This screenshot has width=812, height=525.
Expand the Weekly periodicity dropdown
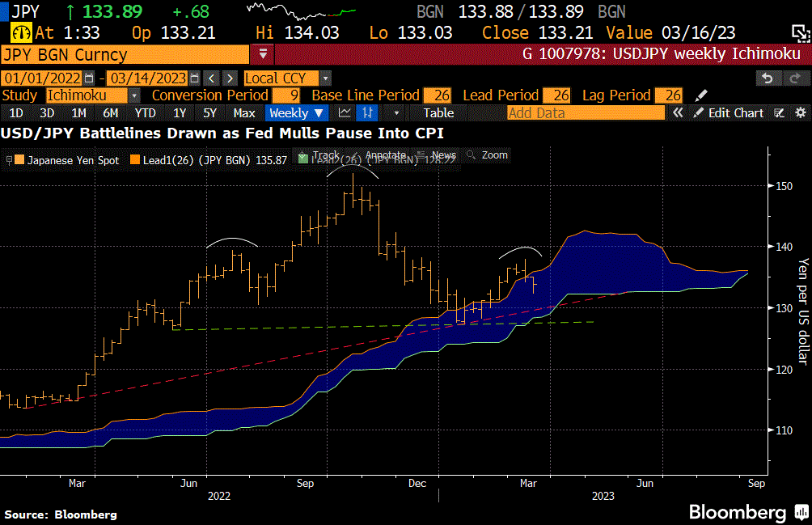click(296, 113)
